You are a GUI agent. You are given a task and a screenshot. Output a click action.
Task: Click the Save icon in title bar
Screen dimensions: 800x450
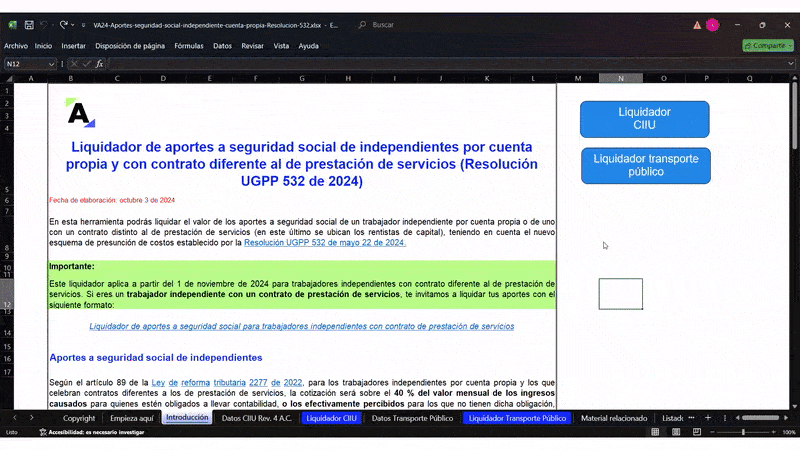tap(29, 24)
